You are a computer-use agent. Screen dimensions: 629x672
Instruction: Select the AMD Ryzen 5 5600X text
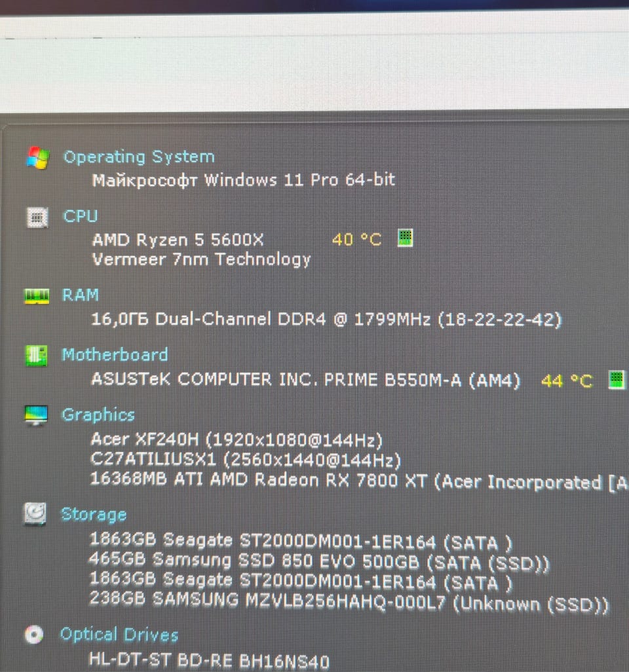178,240
